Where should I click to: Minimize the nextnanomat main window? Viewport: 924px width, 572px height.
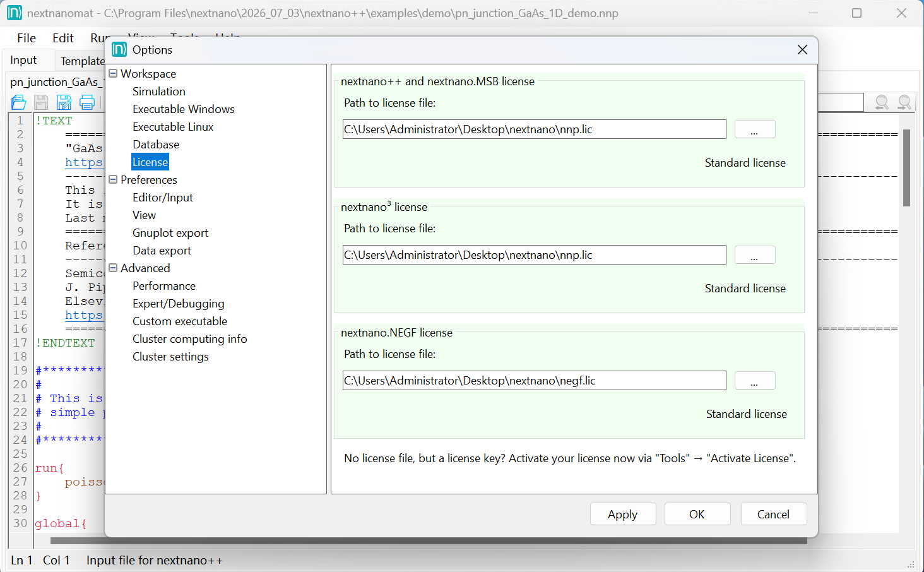(813, 13)
